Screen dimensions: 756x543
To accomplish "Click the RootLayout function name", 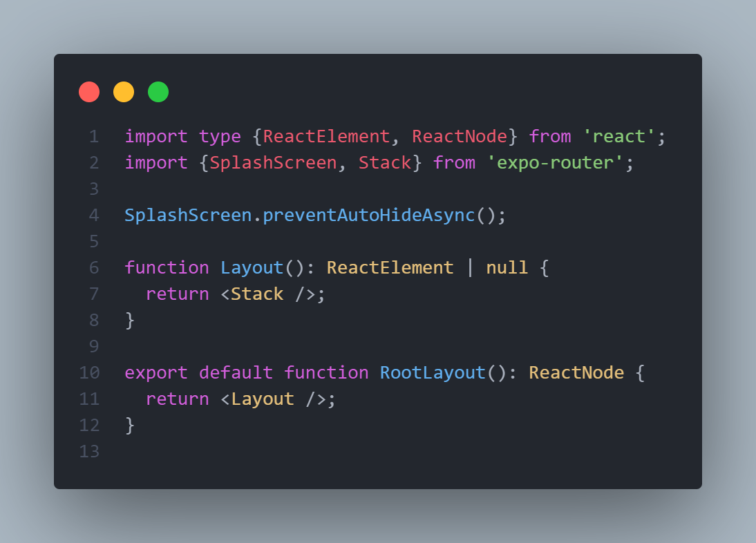I will point(433,373).
